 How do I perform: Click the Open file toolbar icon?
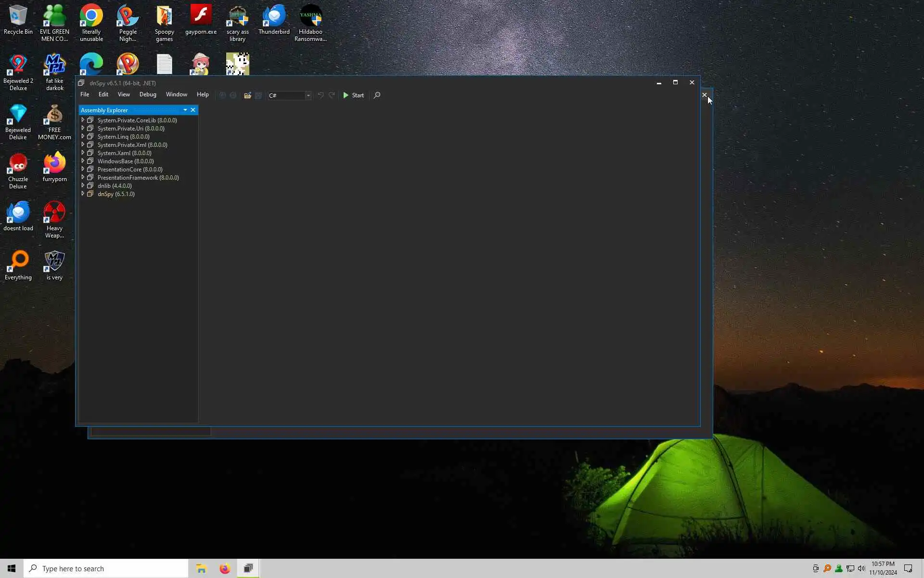pyautogui.click(x=247, y=95)
